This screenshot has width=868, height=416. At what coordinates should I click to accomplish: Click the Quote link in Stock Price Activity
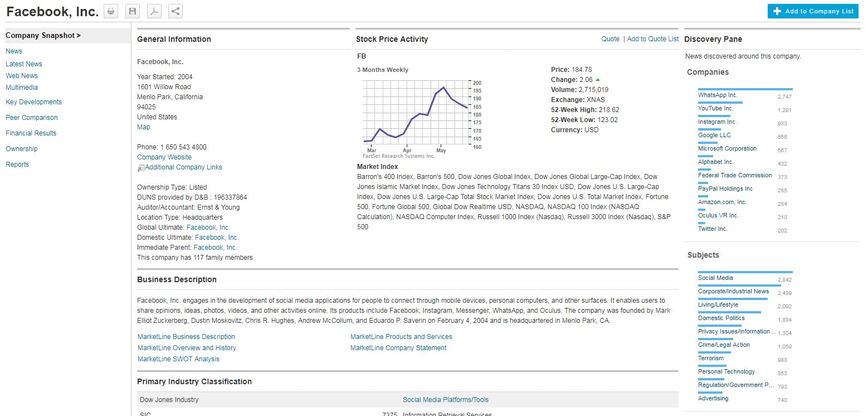click(610, 39)
